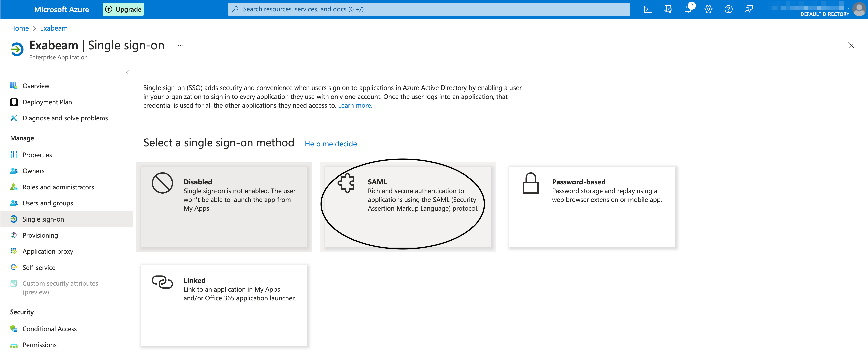Screen dimensions: 868x354
Task: Click the Roles and administrators icon
Action: 14,187
